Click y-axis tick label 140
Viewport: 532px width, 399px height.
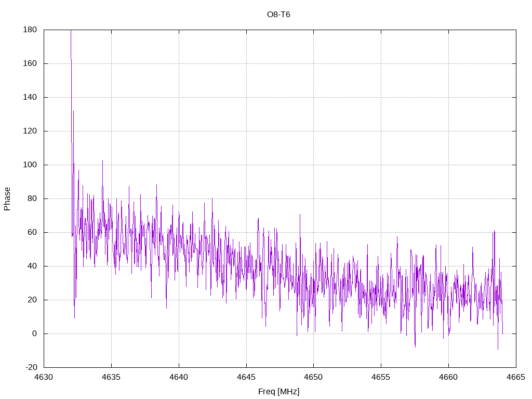[x=30, y=97]
